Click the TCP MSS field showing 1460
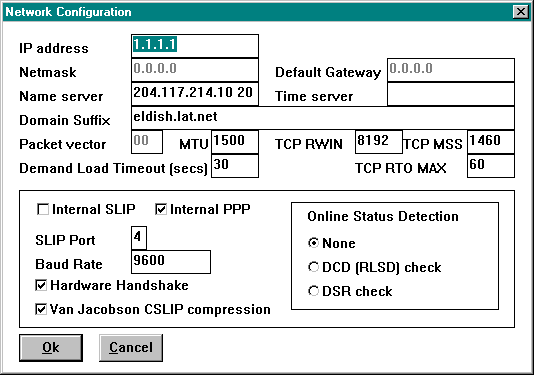This screenshot has height=375, width=534. click(491, 142)
